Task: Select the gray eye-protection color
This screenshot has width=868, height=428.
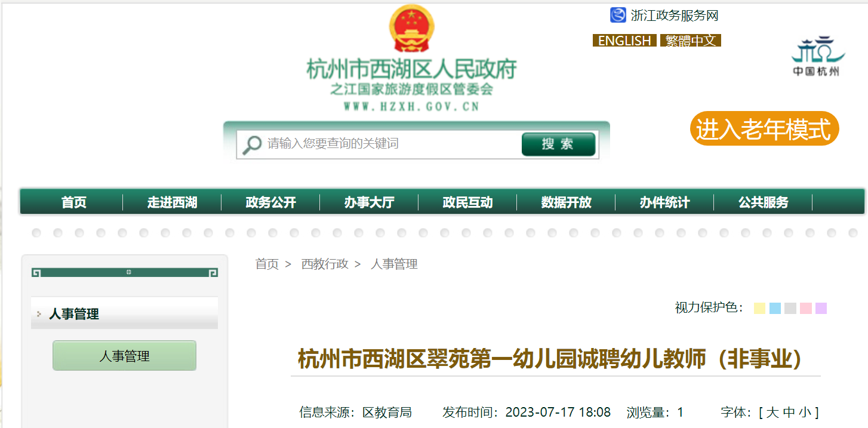Action: pos(790,308)
